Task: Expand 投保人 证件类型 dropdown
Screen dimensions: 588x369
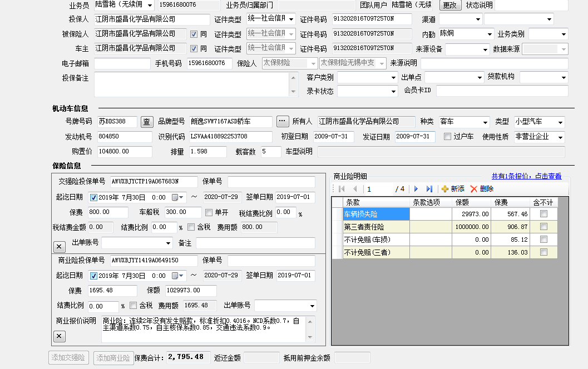Action: tap(291, 19)
